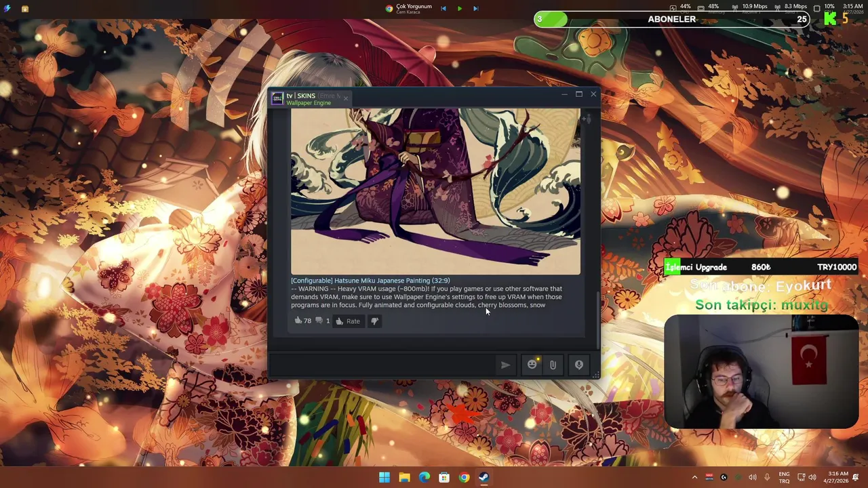Click the media player next track button

tap(475, 8)
